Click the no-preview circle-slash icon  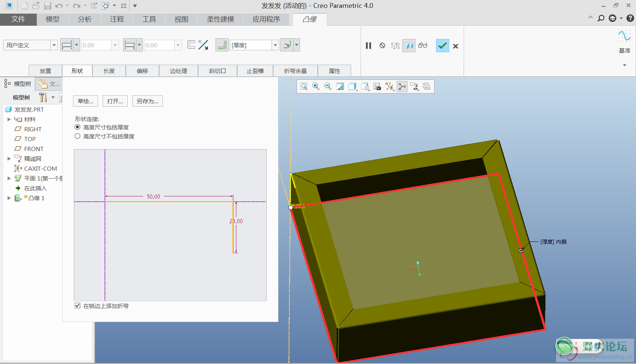click(382, 46)
